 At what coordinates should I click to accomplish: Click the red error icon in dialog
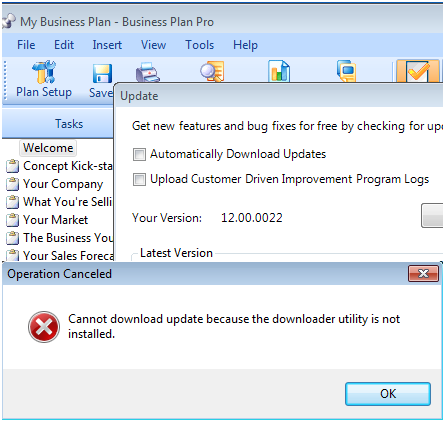tap(44, 327)
